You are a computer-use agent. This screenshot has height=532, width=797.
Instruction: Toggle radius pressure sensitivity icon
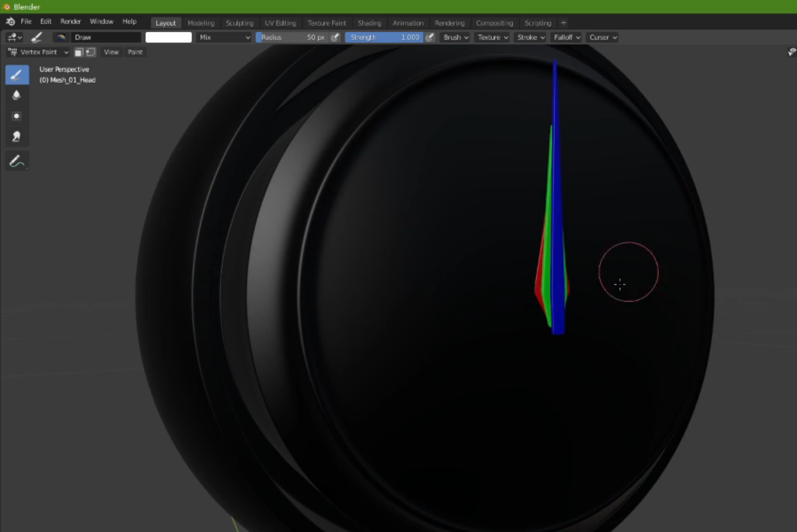click(x=335, y=37)
